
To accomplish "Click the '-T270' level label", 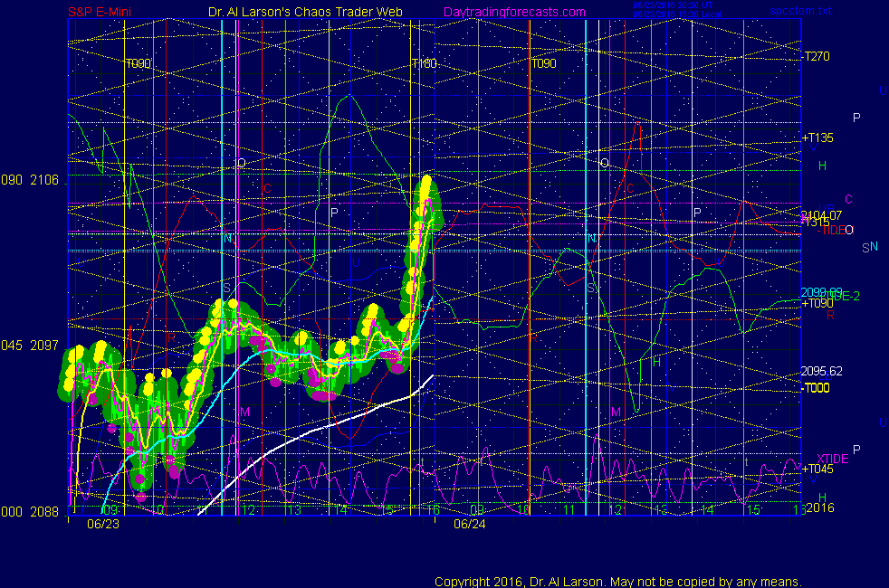I will pos(816,56).
